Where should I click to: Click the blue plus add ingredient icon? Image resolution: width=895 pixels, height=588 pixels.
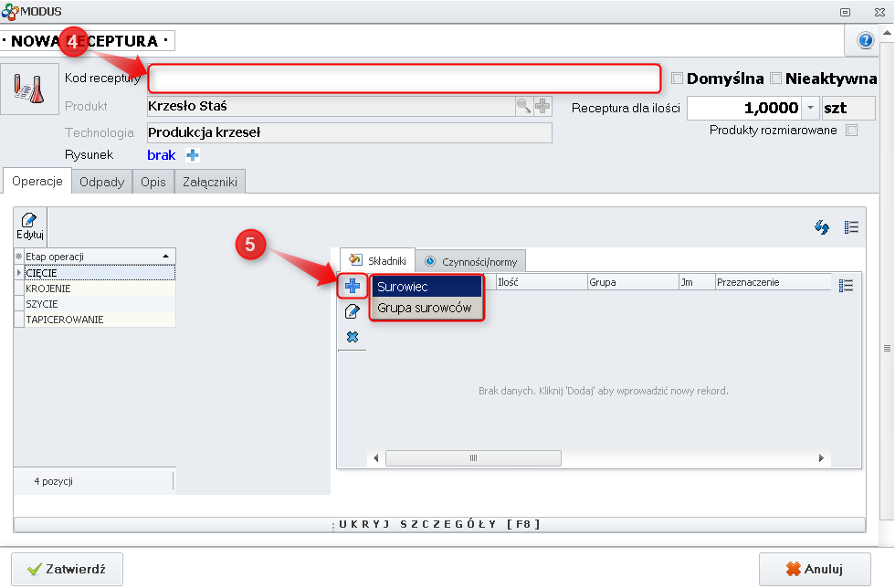point(353,286)
